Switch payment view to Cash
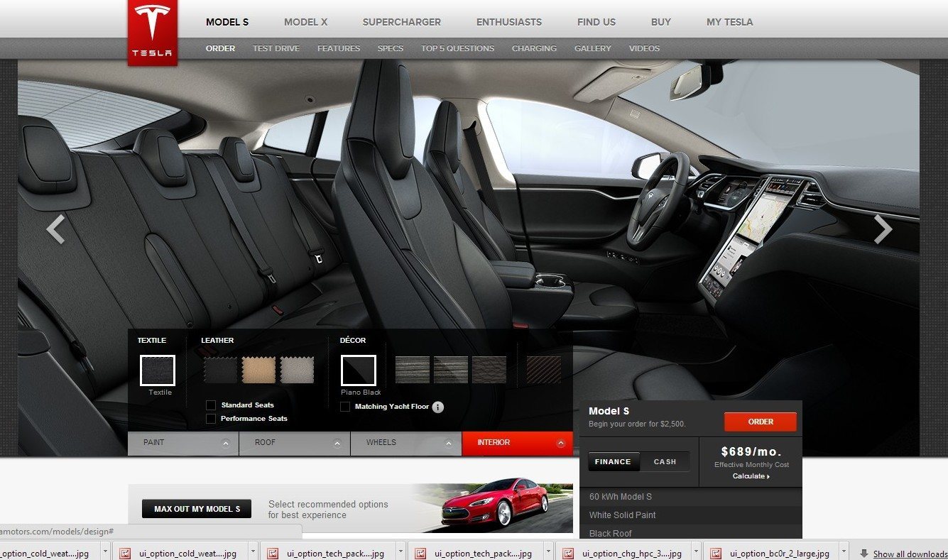 pyautogui.click(x=665, y=461)
